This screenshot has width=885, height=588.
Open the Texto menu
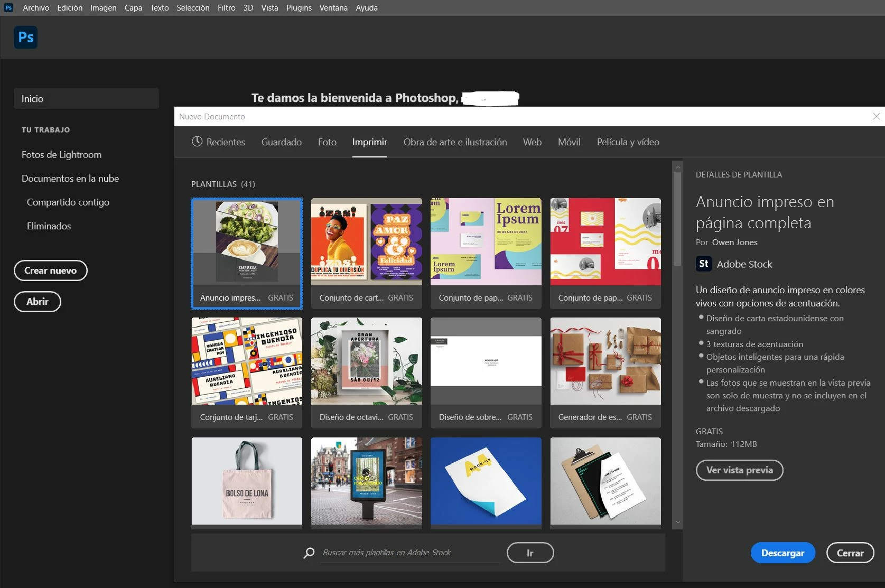pyautogui.click(x=159, y=8)
